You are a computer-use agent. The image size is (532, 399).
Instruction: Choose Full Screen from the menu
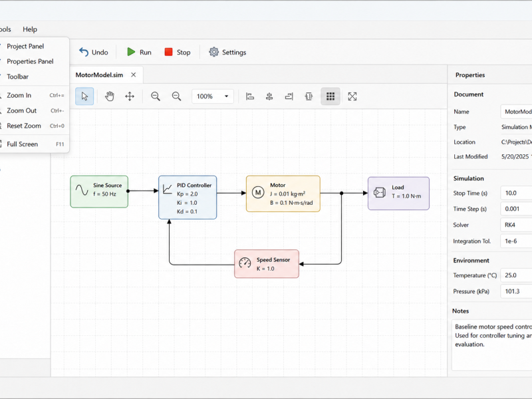[x=34, y=144]
